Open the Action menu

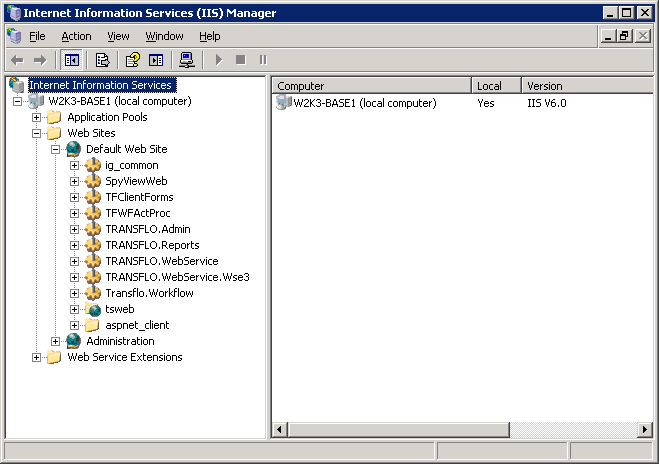click(76, 36)
